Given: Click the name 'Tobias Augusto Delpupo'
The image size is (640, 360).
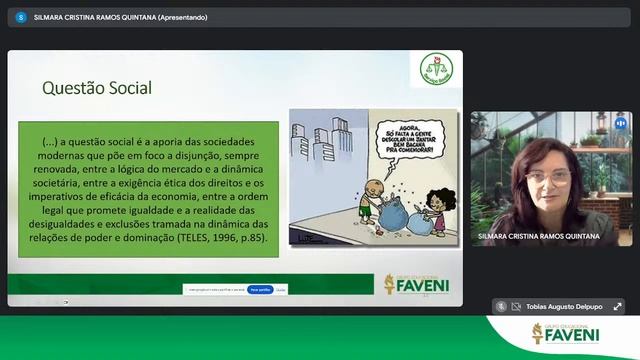Looking at the screenshot, I should (564, 307).
